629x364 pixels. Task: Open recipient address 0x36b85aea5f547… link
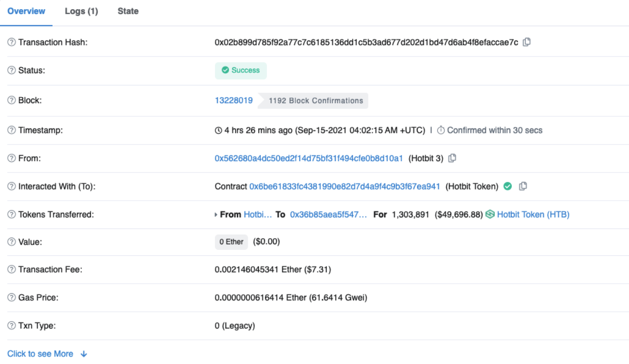[329, 214]
